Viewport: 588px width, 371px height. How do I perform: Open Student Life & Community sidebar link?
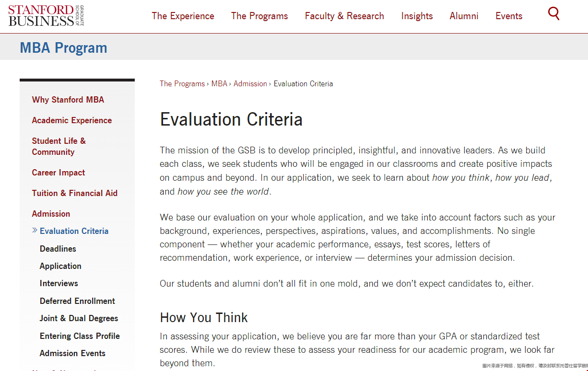click(59, 146)
